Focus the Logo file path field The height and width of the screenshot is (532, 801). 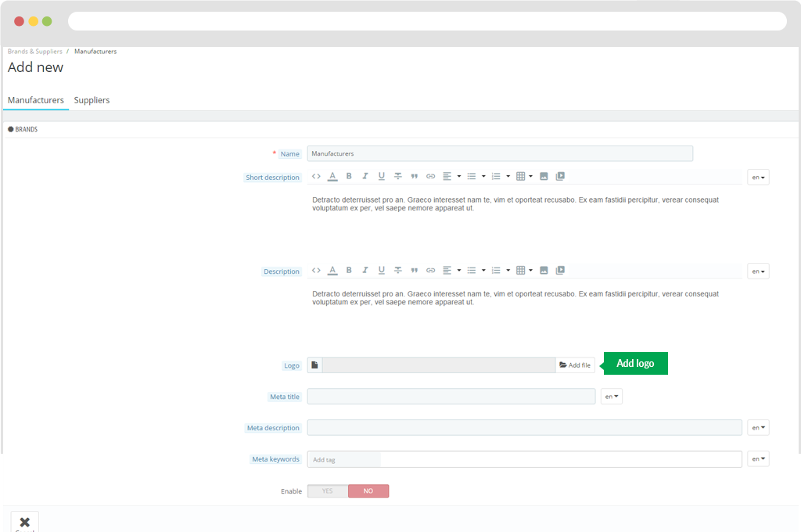click(x=439, y=365)
